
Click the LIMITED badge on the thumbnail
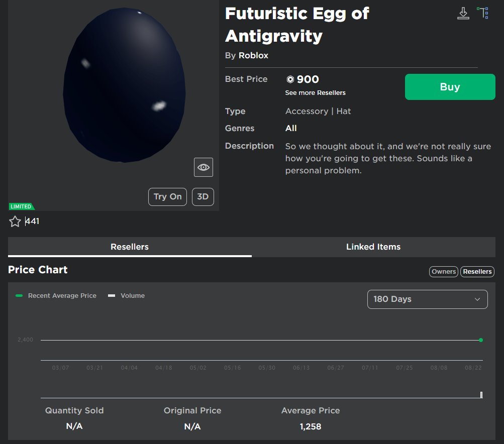pos(21,206)
